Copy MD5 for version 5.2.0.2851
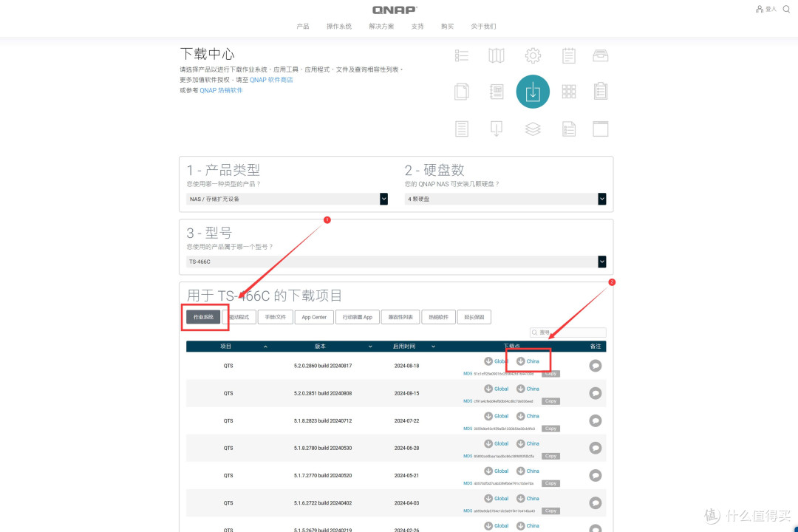The image size is (798, 532). pos(550,401)
